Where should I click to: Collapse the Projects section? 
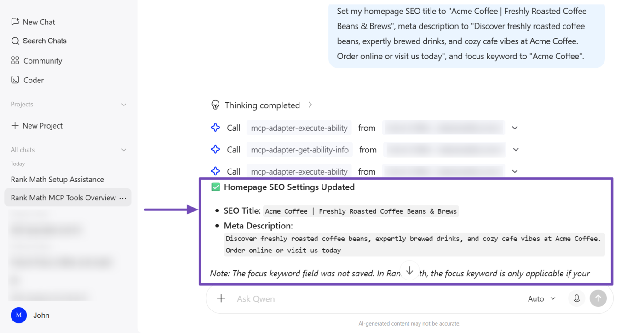[124, 105]
